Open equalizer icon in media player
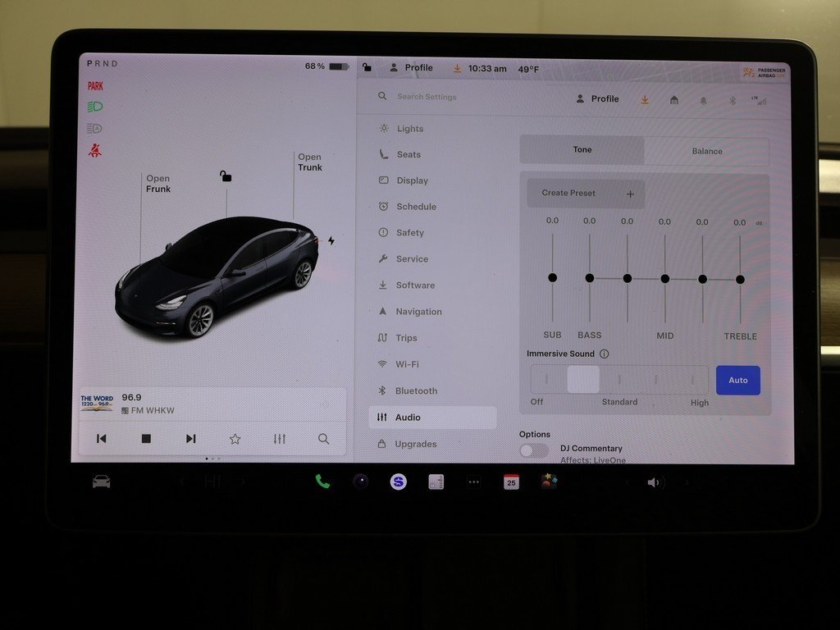 pyautogui.click(x=280, y=439)
